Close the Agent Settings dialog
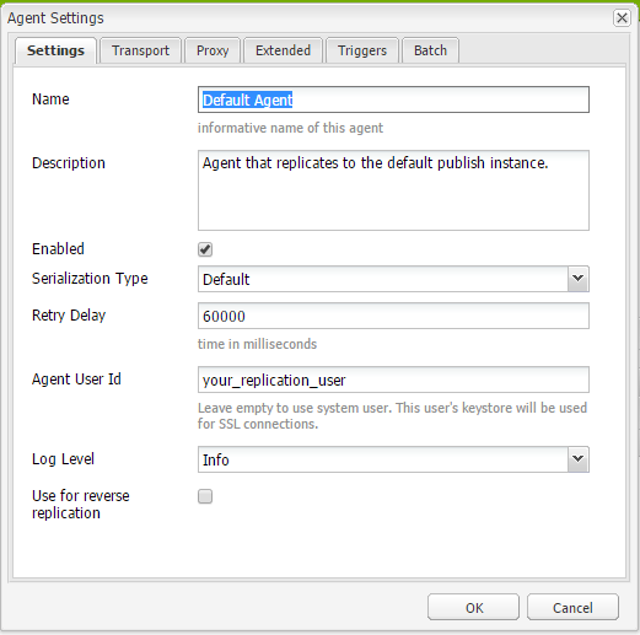 click(x=622, y=18)
